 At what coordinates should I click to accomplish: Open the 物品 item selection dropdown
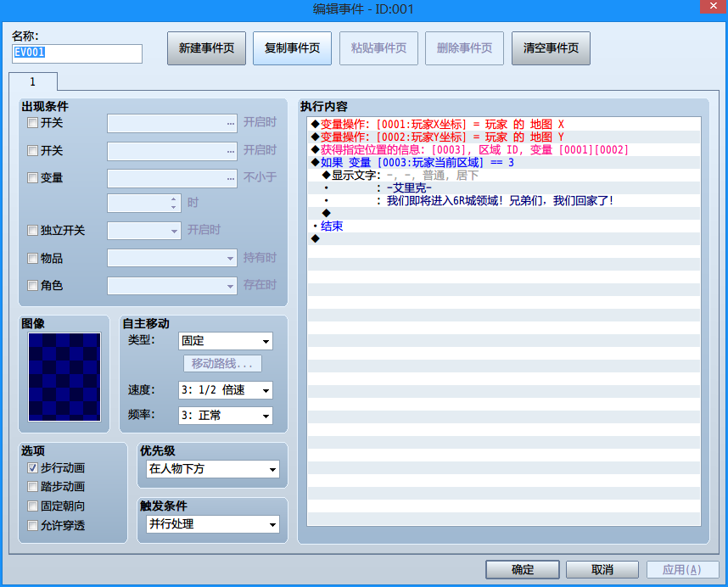pyautogui.click(x=172, y=258)
